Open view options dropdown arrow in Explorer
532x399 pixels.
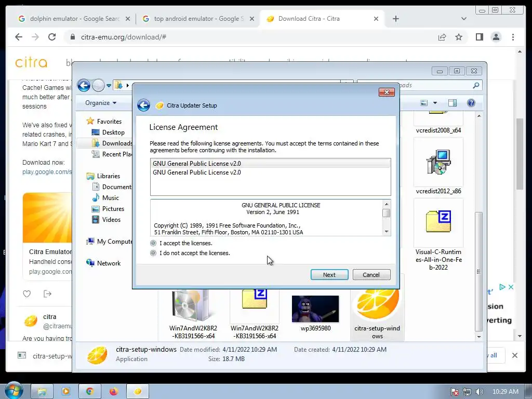click(x=435, y=103)
